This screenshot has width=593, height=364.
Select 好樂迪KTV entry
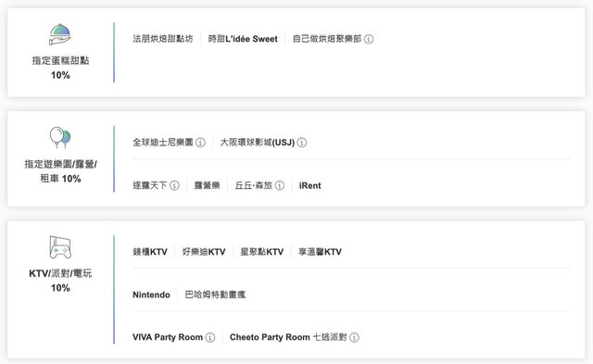point(204,252)
